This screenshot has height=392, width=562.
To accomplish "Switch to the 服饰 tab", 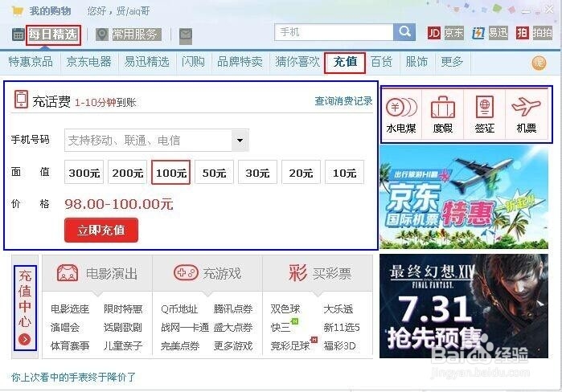I will coord(416,62).
